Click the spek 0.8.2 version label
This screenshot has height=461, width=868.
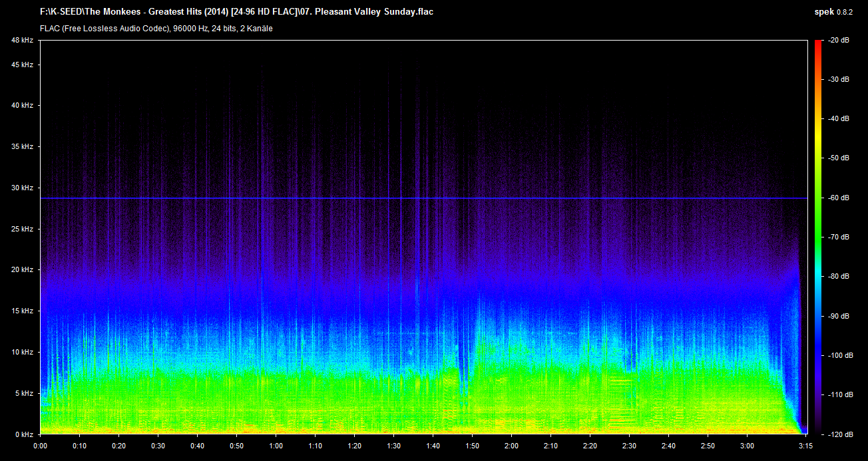(x=833, y=11)
